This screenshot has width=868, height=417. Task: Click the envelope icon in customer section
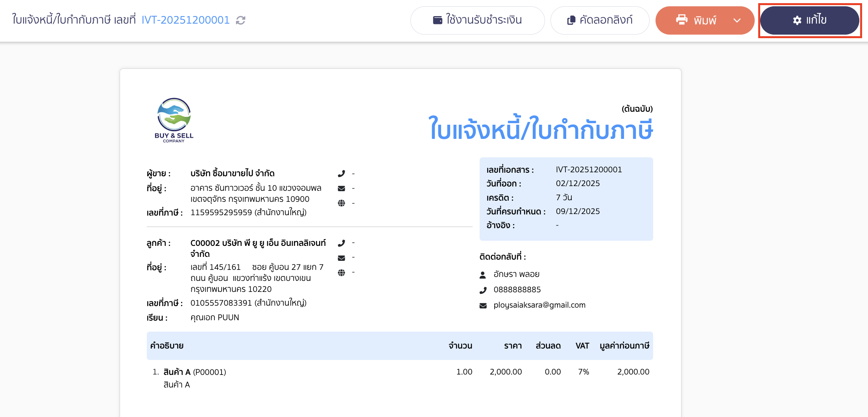tap(342, 257)
